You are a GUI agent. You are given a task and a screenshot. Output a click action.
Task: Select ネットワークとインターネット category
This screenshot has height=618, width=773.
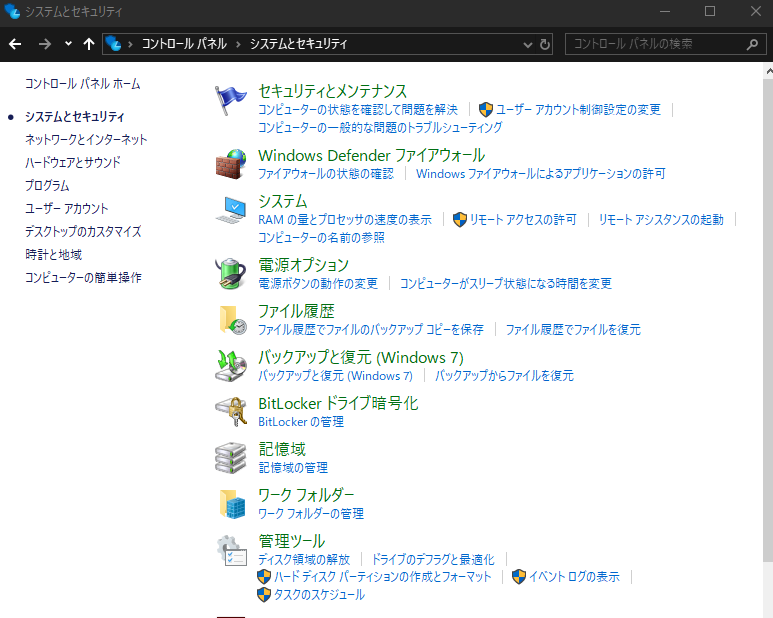86,139
